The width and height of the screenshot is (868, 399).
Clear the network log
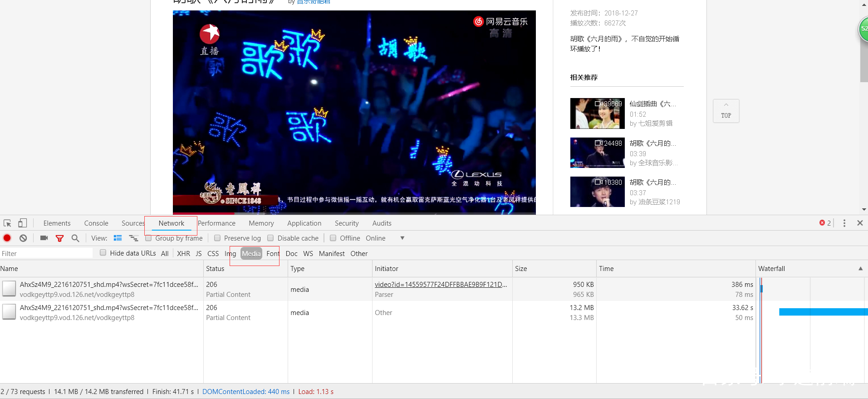(23, 238)
